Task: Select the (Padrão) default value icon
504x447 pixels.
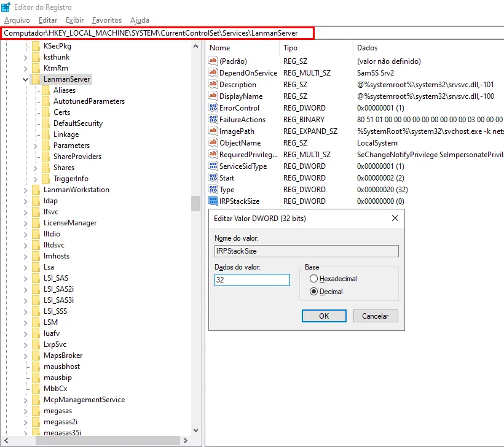Action: click(213, 61)
